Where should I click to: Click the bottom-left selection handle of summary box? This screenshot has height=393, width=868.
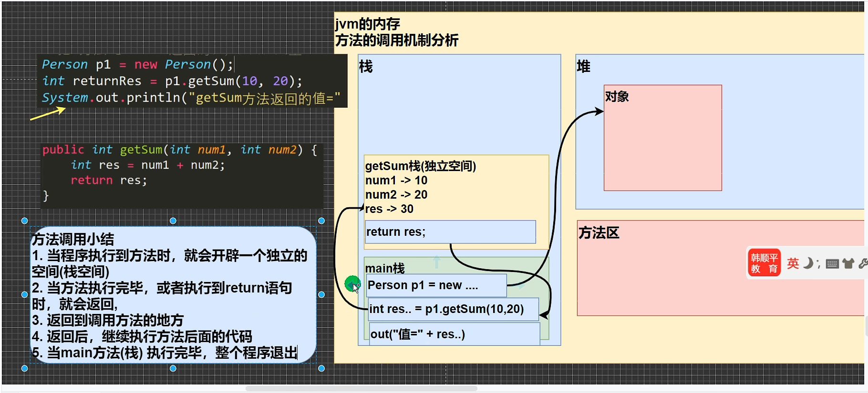coord(25,368)
